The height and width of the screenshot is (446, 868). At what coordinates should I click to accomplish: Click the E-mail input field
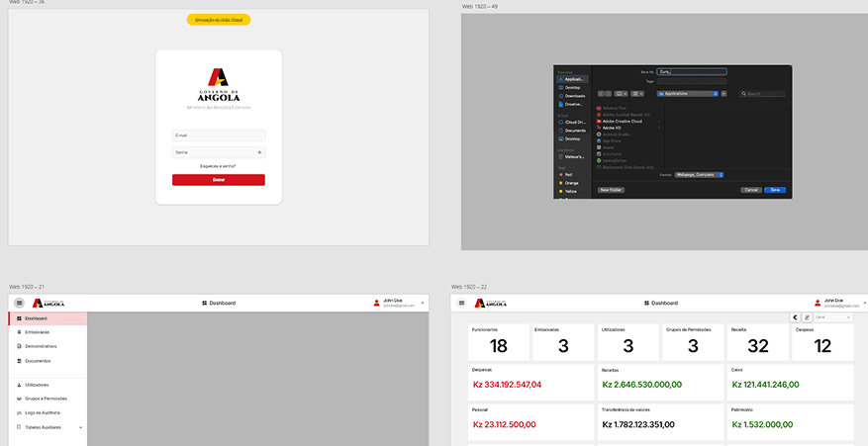click(218, 135)
